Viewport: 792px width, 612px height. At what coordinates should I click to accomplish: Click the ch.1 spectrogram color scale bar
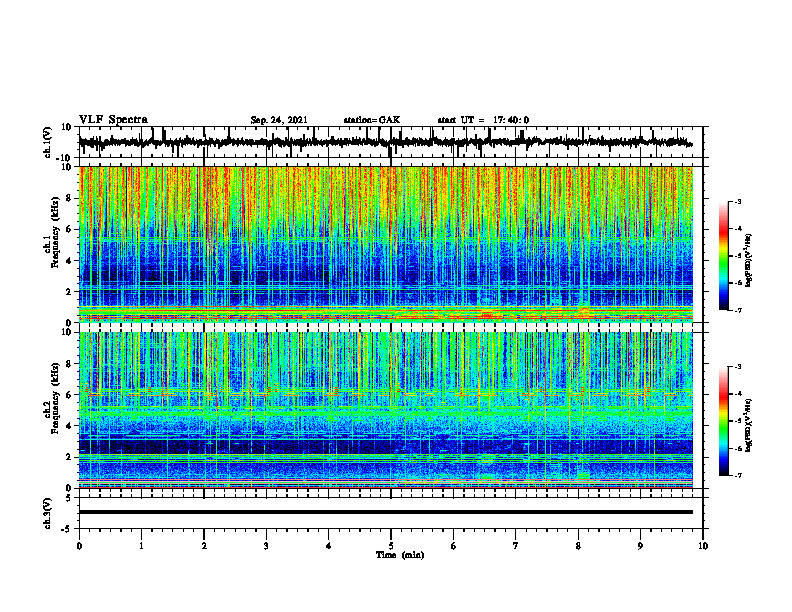(x=723, y=256)
